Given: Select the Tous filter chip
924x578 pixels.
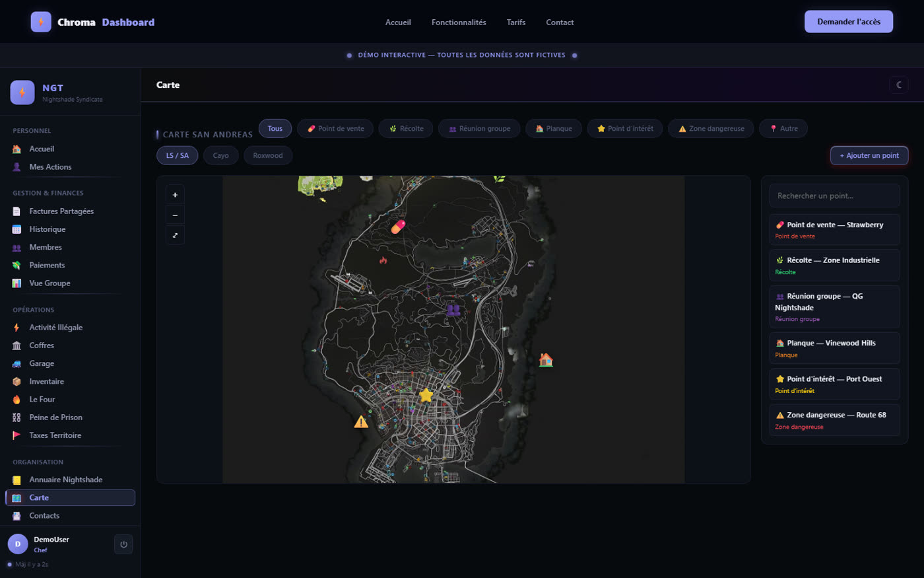Looking at the screenshot, I should (275, 128).
